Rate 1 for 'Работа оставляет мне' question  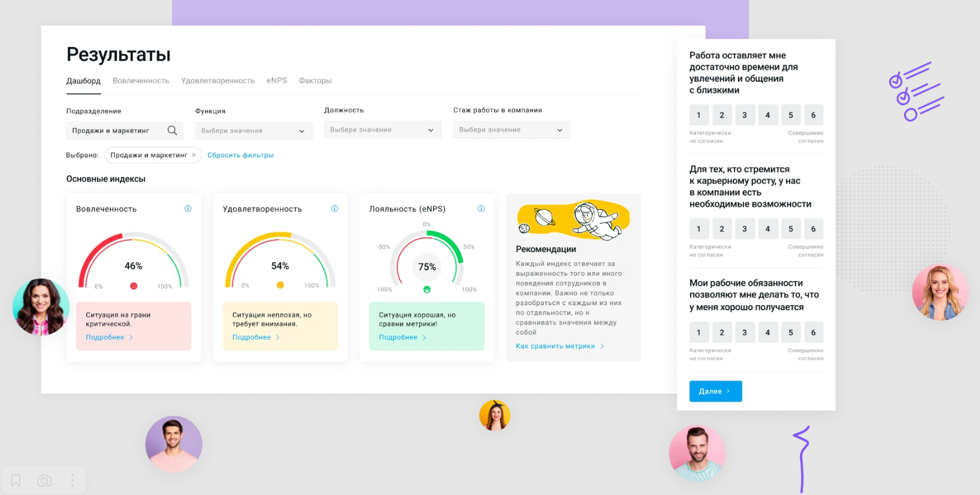click(699, 115)
